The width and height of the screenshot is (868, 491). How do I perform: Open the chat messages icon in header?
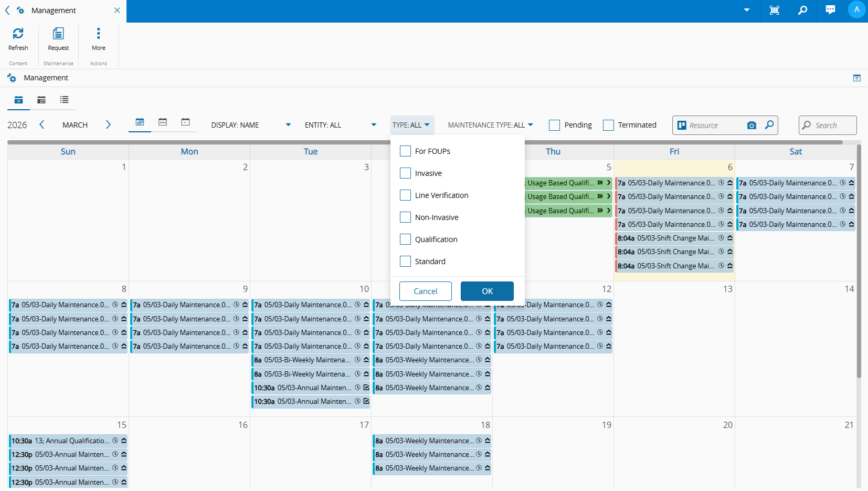point(830,10)
